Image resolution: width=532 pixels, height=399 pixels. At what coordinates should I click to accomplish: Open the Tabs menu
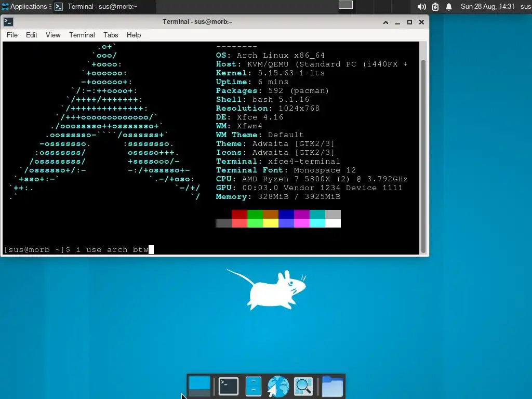point(111,35)
